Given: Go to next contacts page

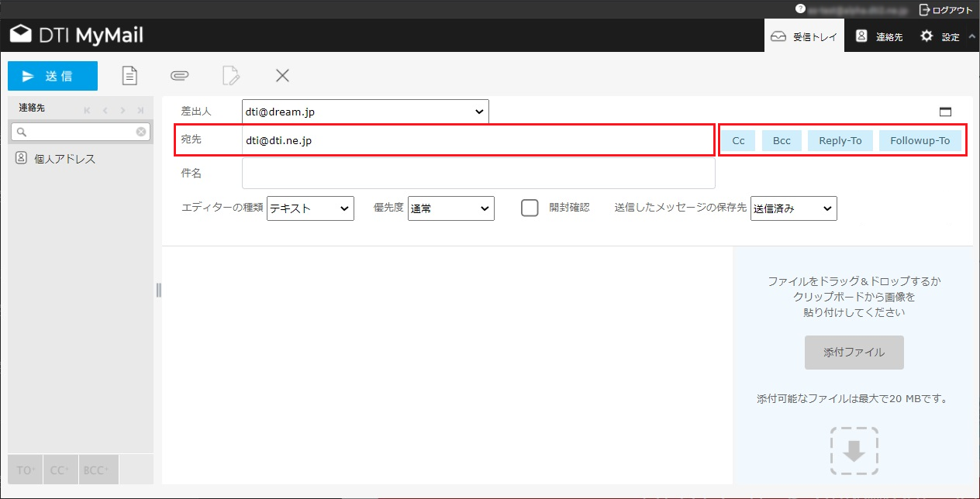Looking at the screenshot, I should 122,110.
